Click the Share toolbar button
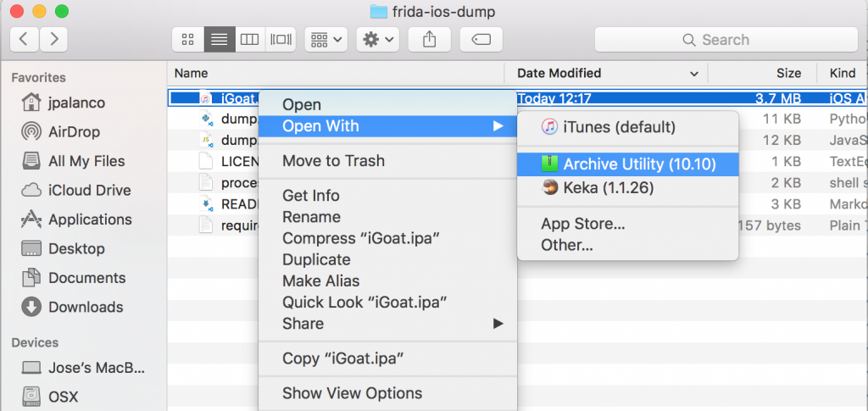This screenshot has width=868, height=411. click(x=429, y=39)
